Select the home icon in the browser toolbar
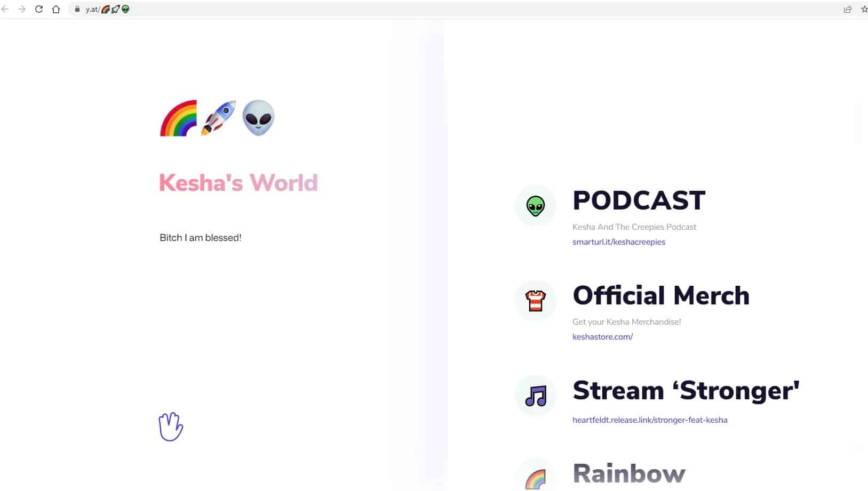The height and width of the screenshot is (491, 868). 55,9
